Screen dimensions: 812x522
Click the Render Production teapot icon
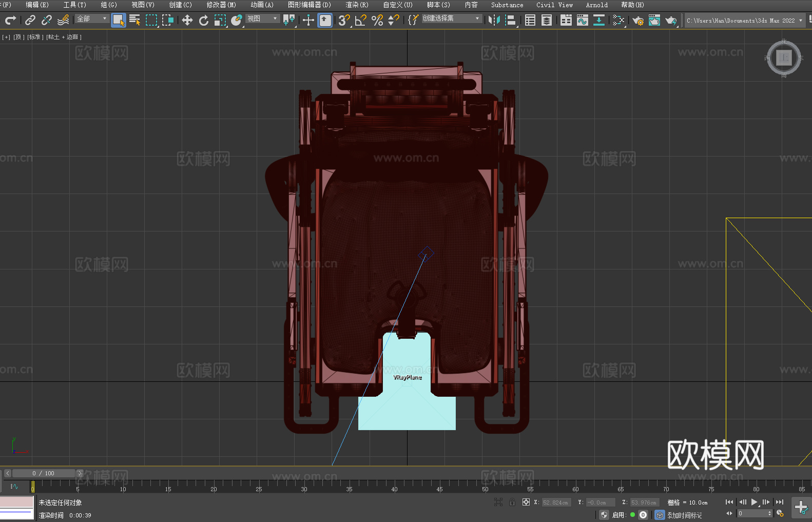click(x=671, y=20)
